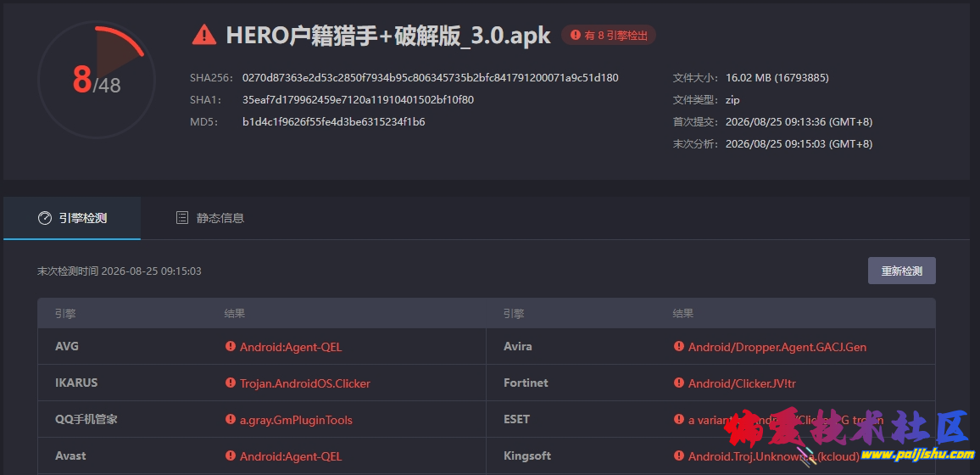Click the Fortinet engine name

(526, 383)
